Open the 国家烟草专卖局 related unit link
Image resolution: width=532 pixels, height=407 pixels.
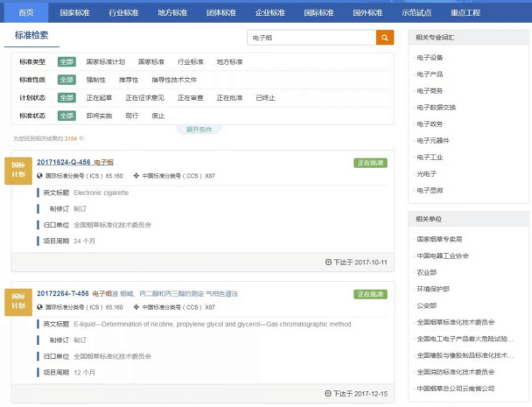(438, 238)
